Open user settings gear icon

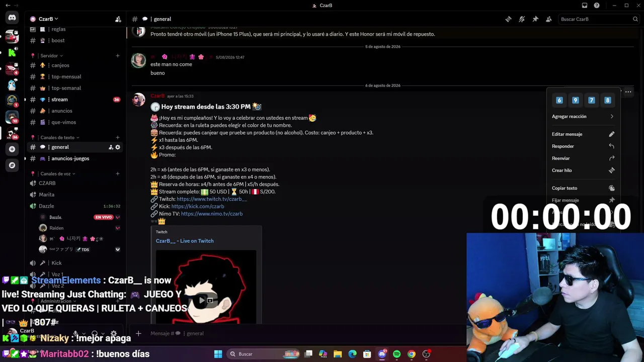[x=114, y=333]
